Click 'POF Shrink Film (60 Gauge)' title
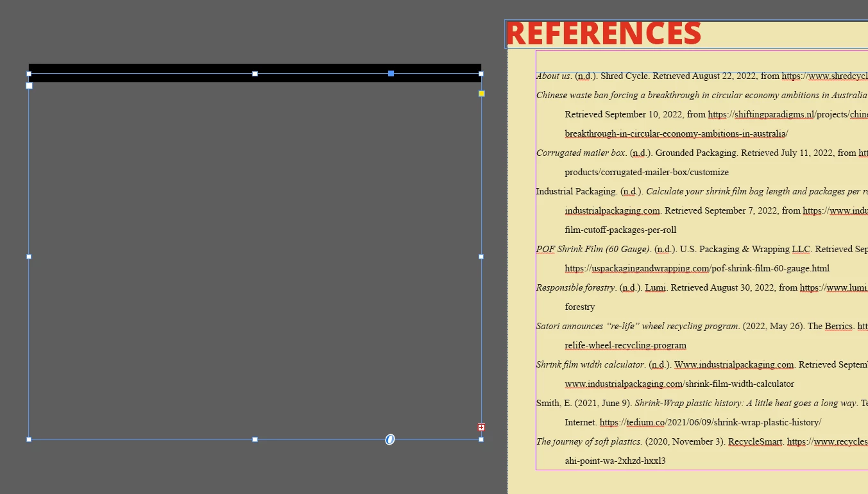Screen dimensions: 868x494 tap(593, 249)
